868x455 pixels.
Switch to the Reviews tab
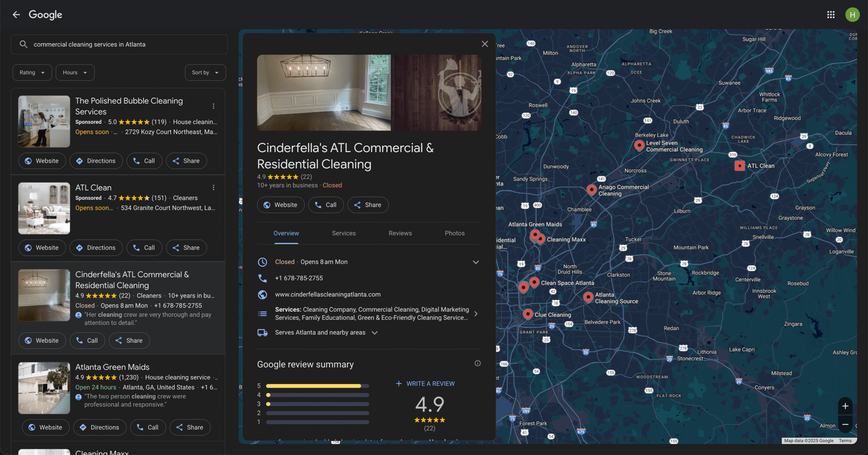[400, 233]
